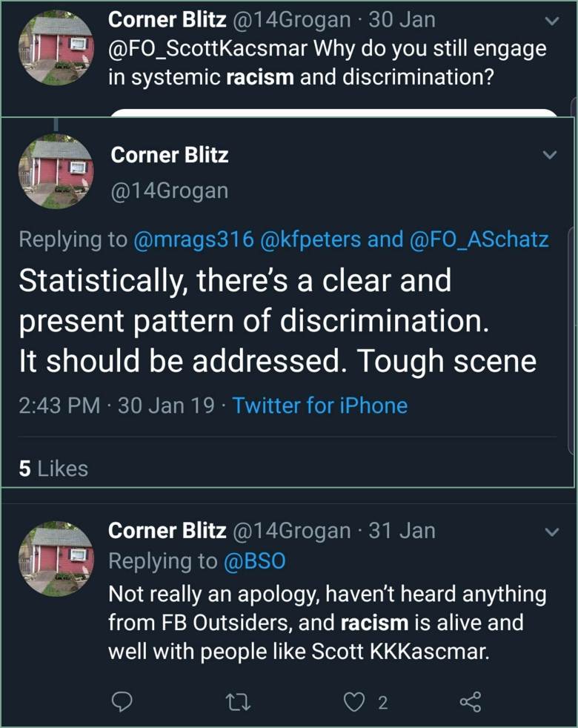The image size is (578, 728).
Task: Open avatar of the top tweet
Action: [56, 46]
